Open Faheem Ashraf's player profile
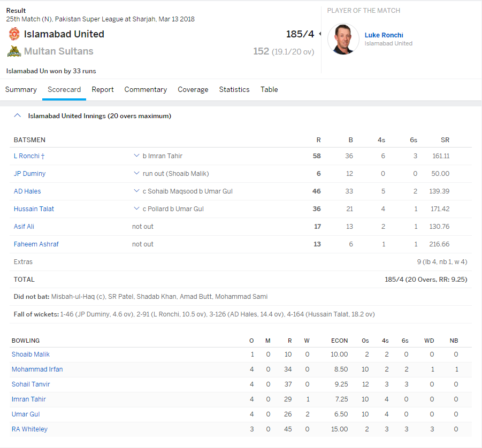This screenshot has width=482, height=448. pyautogui.click(x=36, y=244)
